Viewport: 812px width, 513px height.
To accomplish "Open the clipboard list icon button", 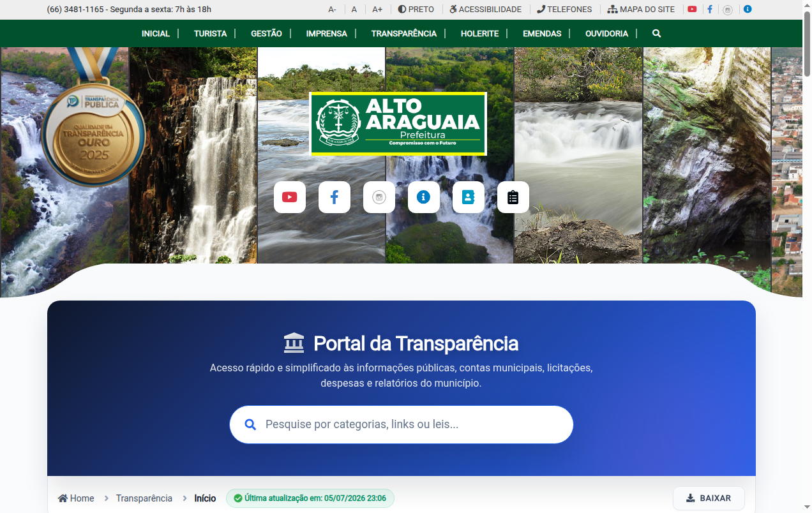I will (513, 197).
